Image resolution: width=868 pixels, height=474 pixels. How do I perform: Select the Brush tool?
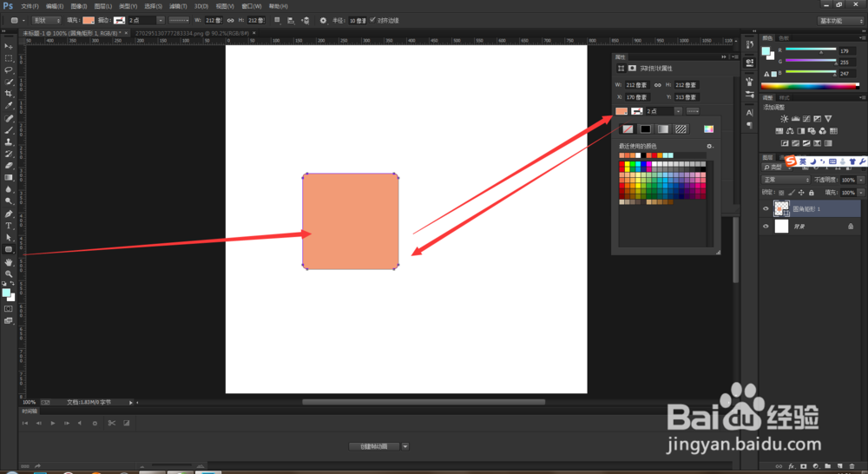(9, 130)
